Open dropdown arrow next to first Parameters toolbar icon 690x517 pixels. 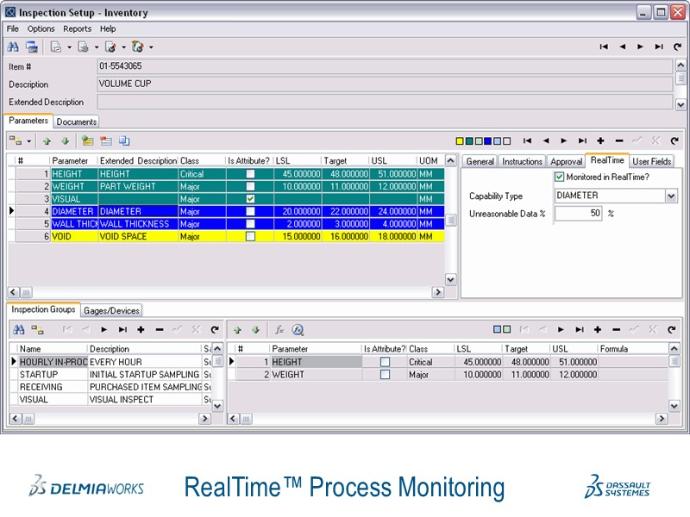click(29, 141)
